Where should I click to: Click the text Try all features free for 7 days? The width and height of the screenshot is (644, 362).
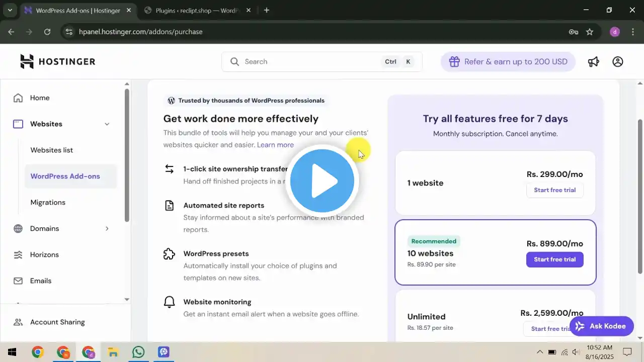tap(496, 119)
